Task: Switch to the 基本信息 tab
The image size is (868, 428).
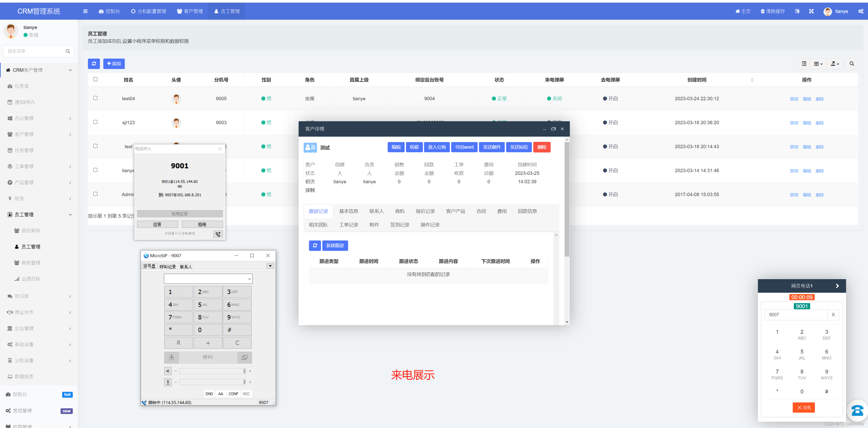Action: pos(348,211)
